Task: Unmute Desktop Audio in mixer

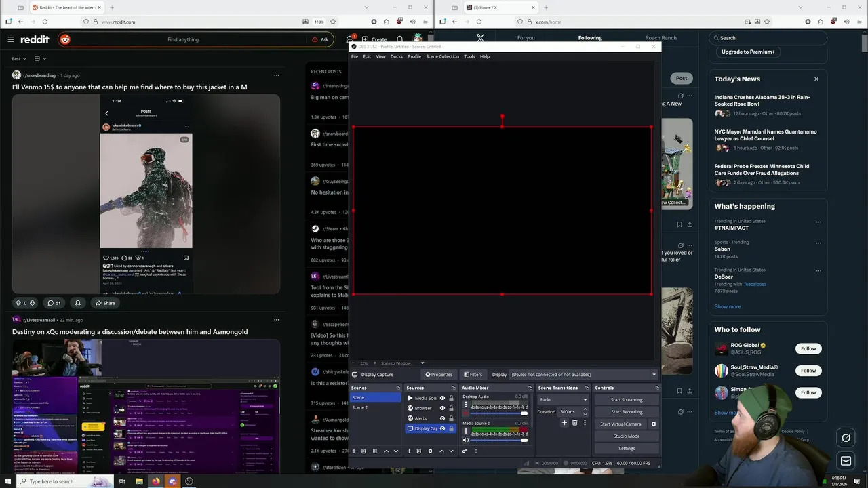Action: point(465,413)
